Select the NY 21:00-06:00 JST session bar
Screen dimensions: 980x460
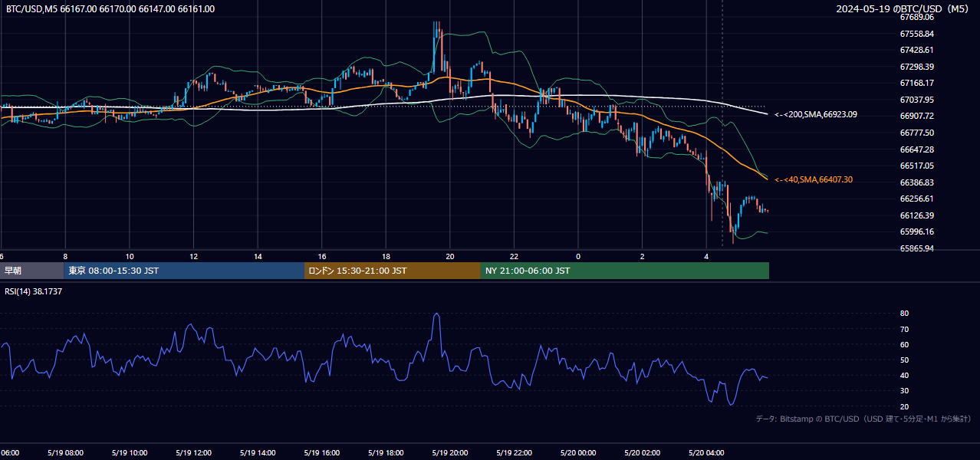click(x=625, y=271)
